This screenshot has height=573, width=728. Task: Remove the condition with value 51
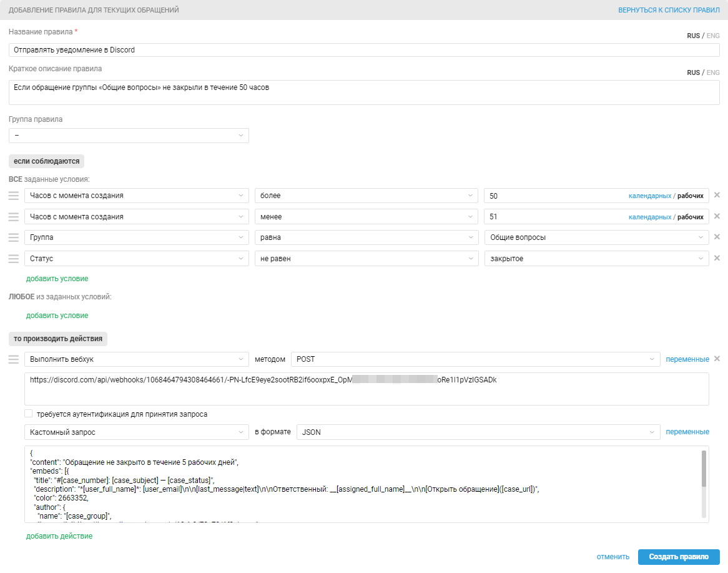[717, 216]
